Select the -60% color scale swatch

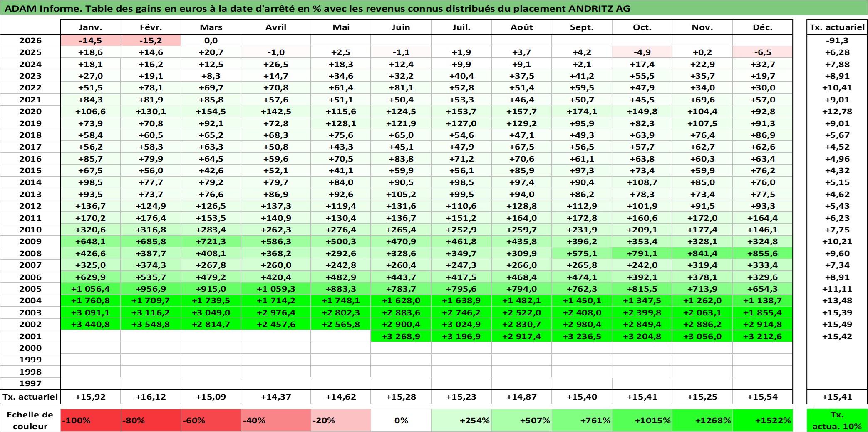(211, 420)
